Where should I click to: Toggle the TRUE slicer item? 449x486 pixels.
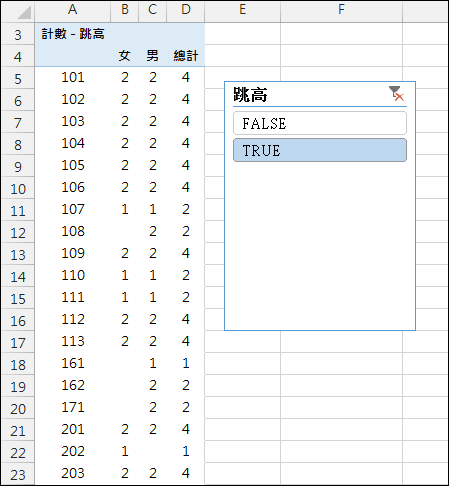point(320,150)
